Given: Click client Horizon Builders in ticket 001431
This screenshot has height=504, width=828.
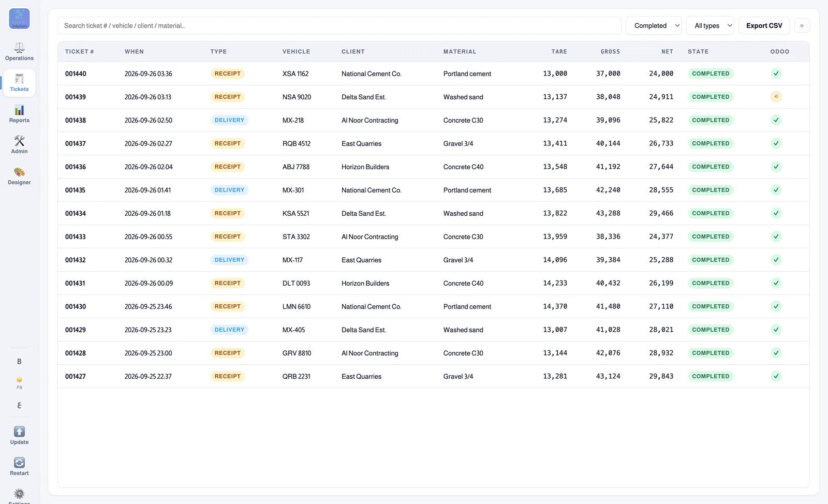Looking at the screenshot, I should tap(365, 283).
